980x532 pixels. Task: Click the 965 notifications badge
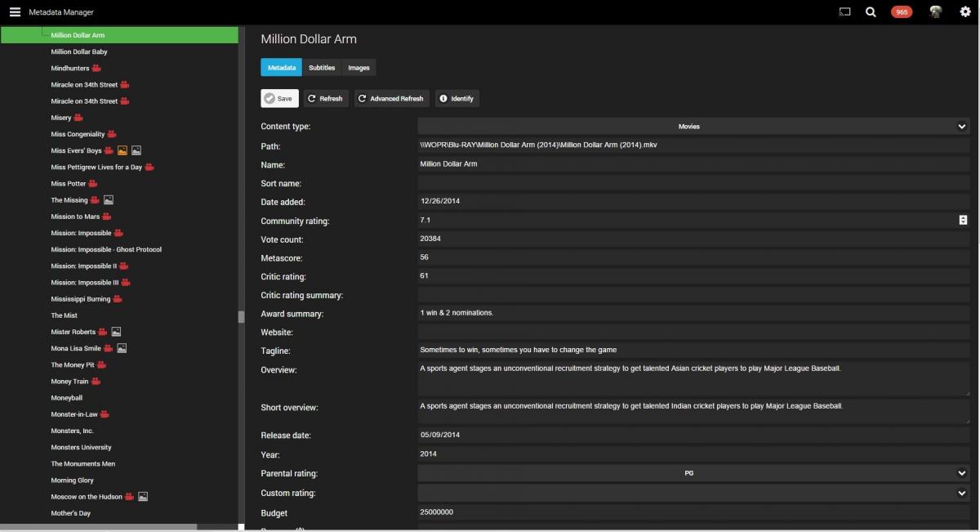click(902, 12)
